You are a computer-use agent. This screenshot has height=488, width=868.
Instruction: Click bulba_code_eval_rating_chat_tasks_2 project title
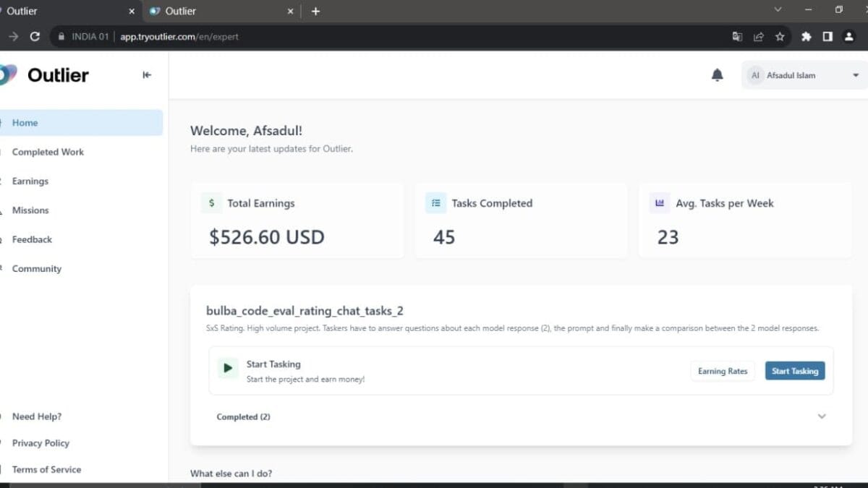point(305,311)
